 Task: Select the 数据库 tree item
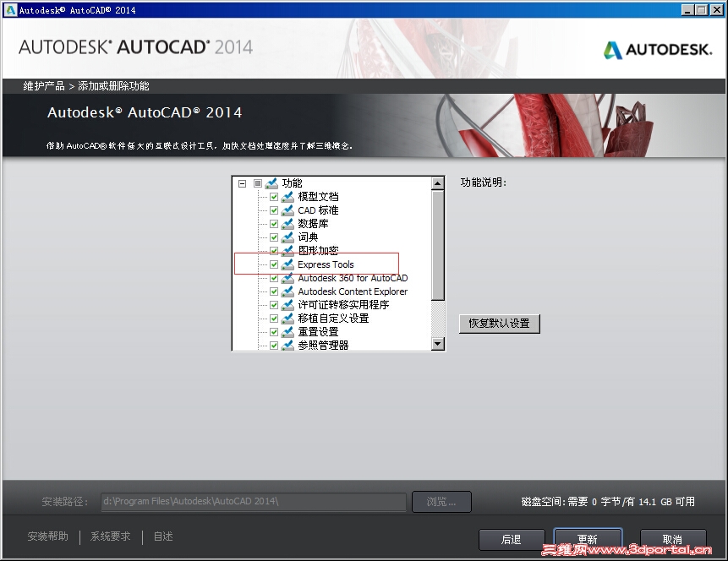click(x=313, y=224)
